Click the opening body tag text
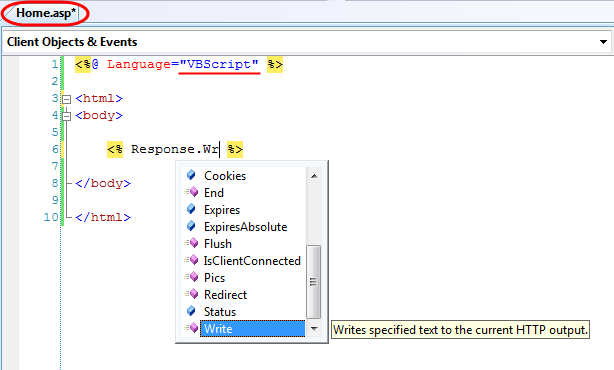This screenshot has width=614, height=370. 99,116
